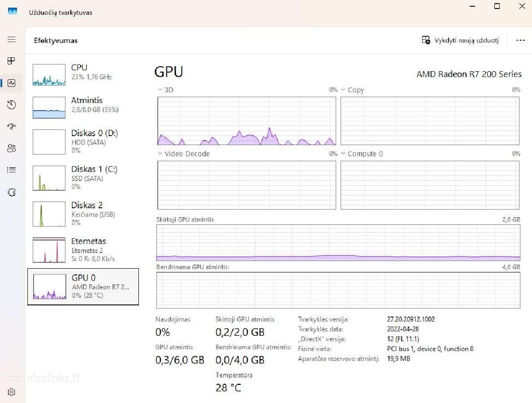Click 'PCI bus 1, device 0, function 0'
Screen dimensions: 532x403
point(430,349)
